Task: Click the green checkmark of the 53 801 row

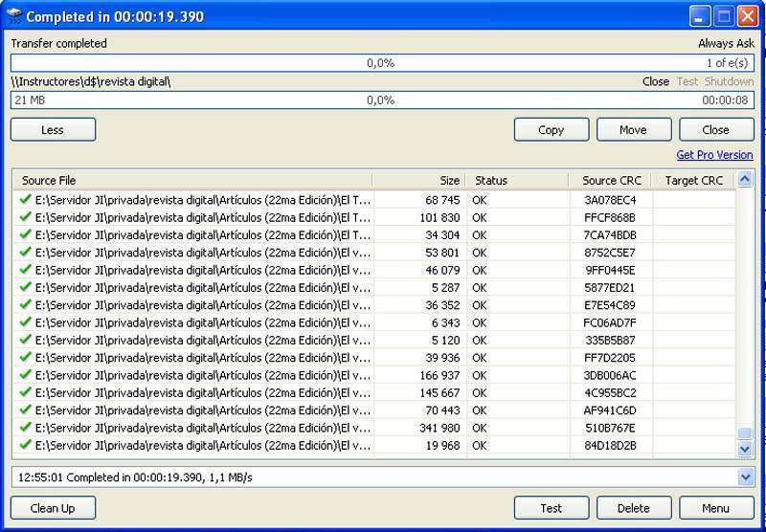Action: (26, 252)
